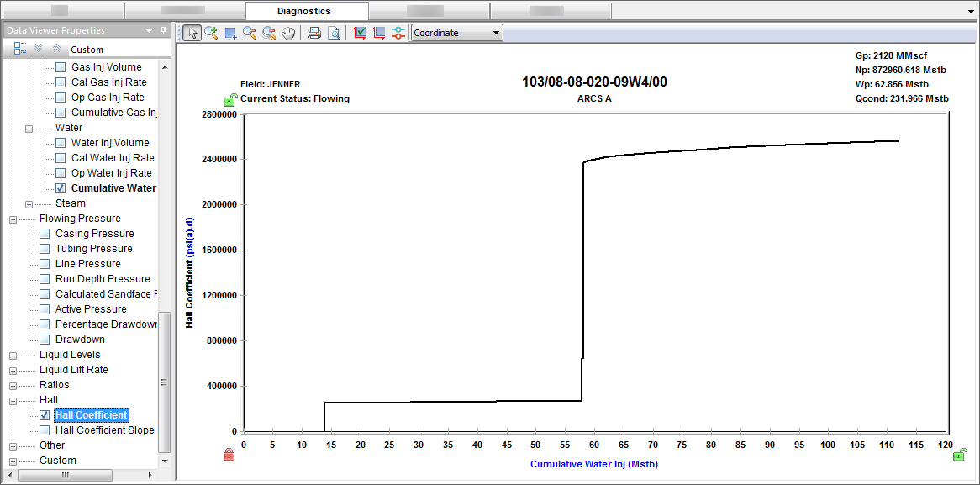Check the Cal Water Inj Rate box
The image size is (980, 485).
[61, 157]
